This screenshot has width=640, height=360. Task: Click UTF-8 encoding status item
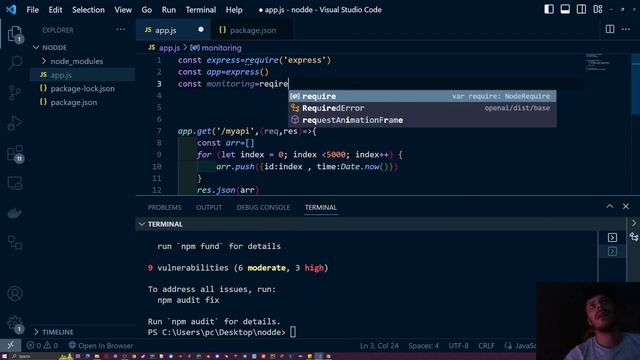click(458, 346)
